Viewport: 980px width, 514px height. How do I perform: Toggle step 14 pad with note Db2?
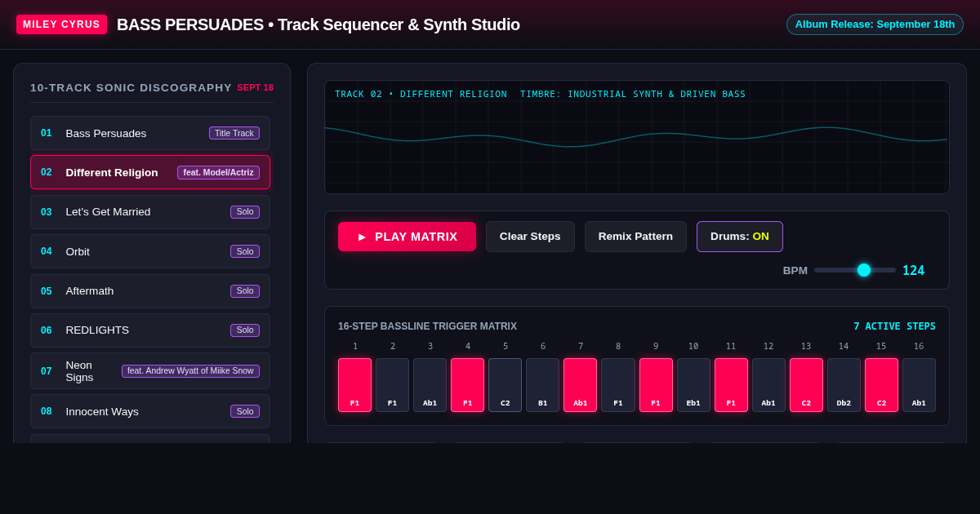844,385
